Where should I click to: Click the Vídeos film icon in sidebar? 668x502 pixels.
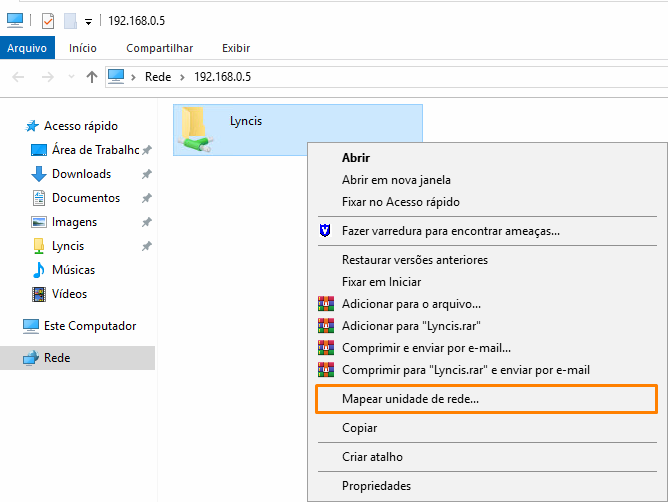39,294
